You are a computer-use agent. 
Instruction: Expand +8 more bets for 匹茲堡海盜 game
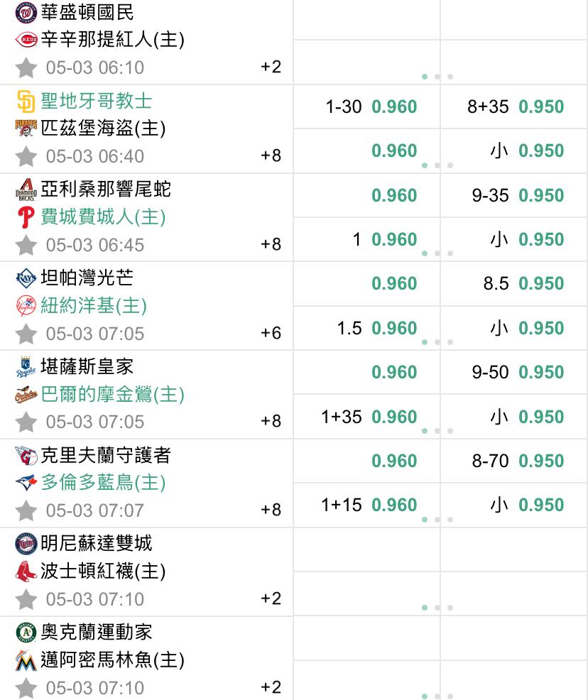click(x=271, y=155)
